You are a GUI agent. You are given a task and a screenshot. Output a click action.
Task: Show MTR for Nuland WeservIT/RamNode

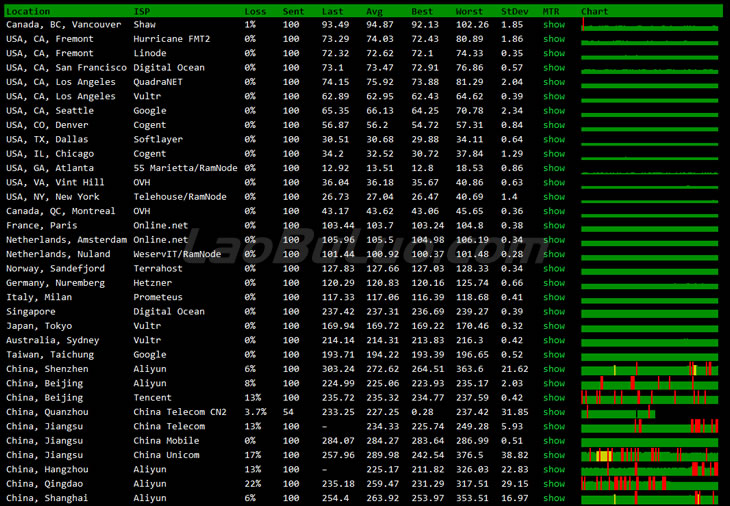554,254
